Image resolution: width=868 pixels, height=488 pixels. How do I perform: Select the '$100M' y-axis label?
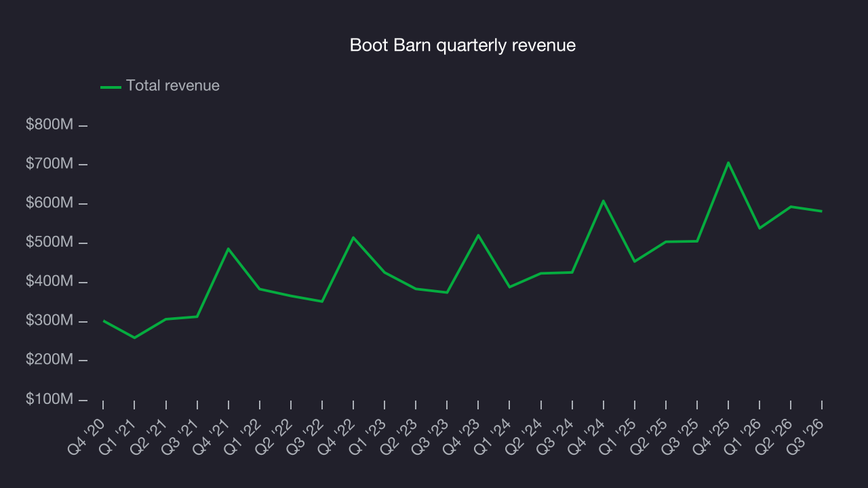coord(50,399)
